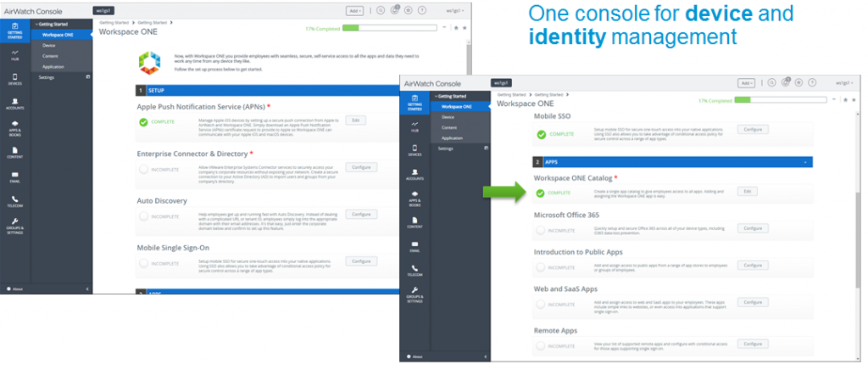Open Groups & Settings in back window sidebar
868x370 pixels.
click(15, 226)
